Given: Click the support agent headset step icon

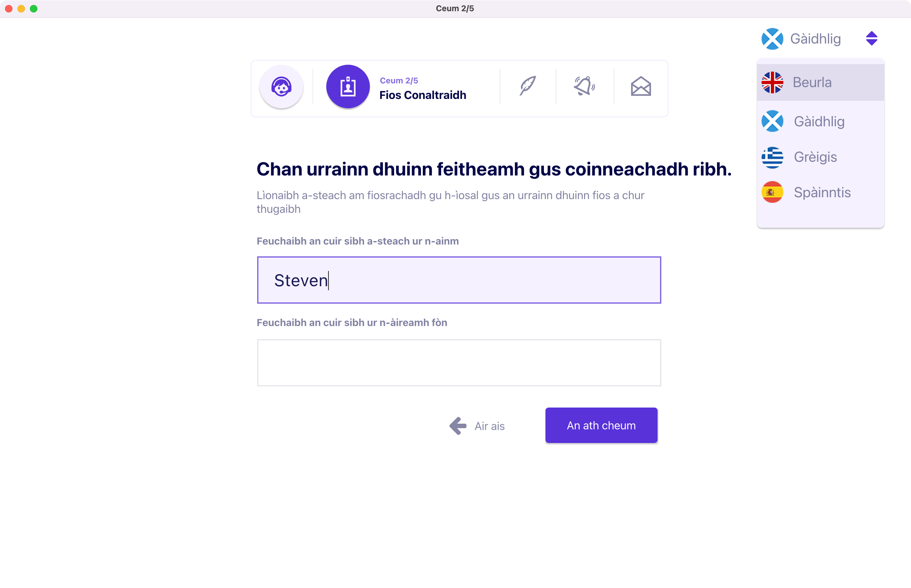Looking at the screenshot, I should (281, 87).
